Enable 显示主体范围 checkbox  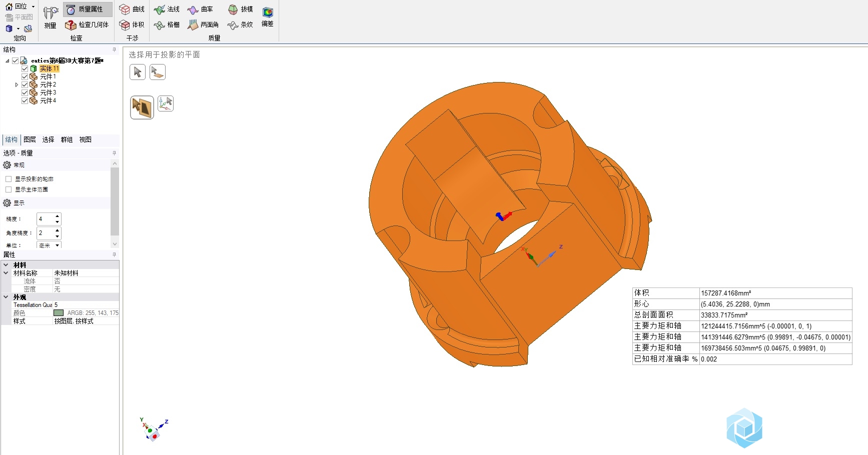(9, 189)
